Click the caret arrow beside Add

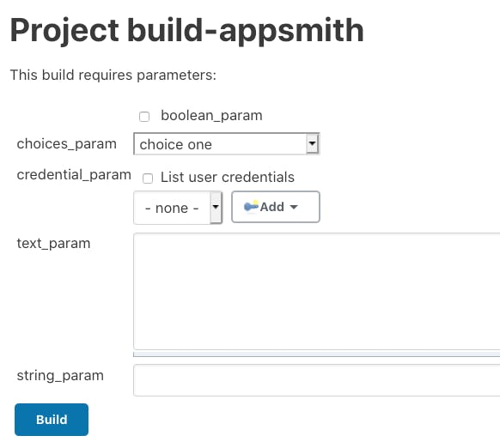[x=294, y=207]
